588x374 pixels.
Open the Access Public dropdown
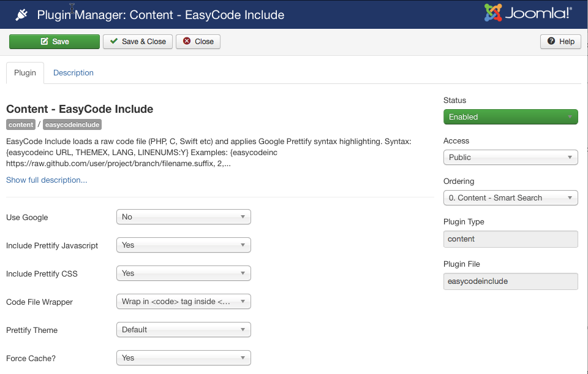click(x=510, y=158)
